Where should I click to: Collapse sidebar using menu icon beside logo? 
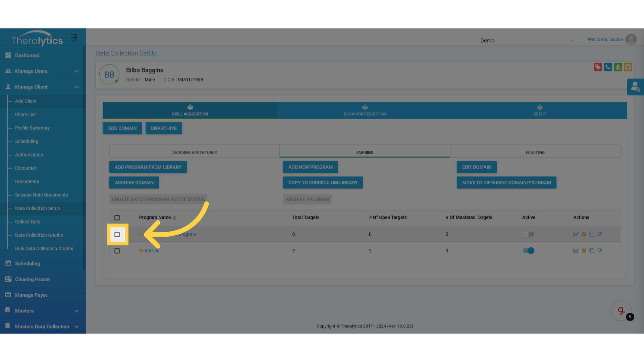(x=74, y=38)
